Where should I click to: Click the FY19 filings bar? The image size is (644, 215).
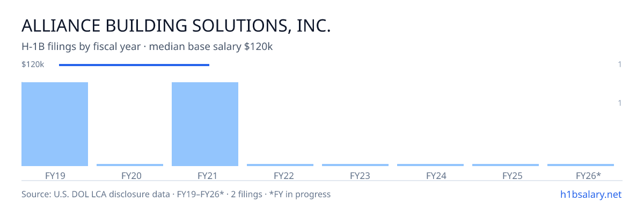point(55,124)
